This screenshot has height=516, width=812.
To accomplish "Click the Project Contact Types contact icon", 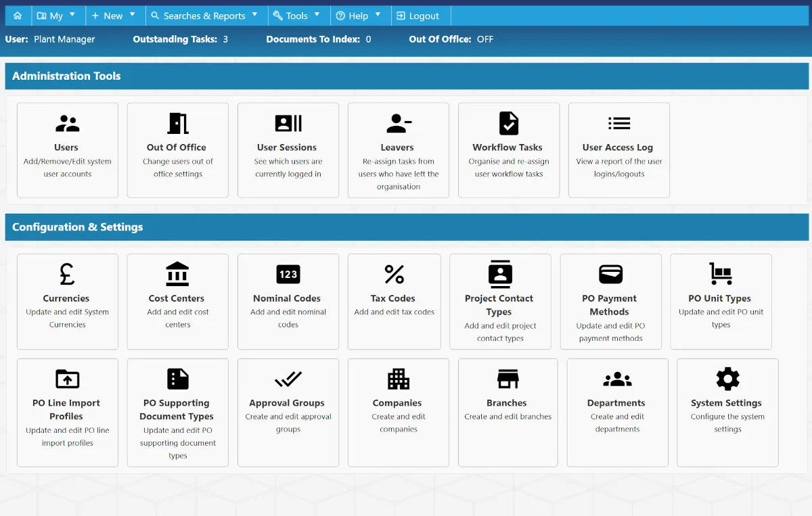I will pos(500,274).
